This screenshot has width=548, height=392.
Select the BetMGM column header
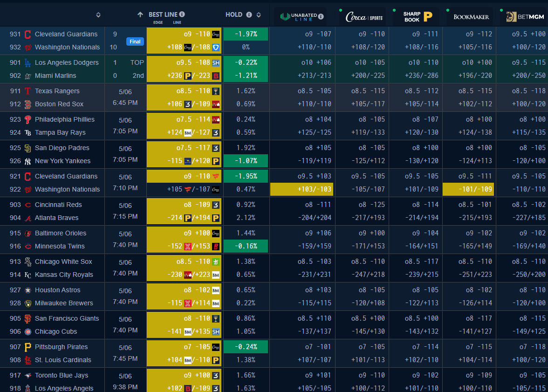pyautogui.click(x=525, y=16)
